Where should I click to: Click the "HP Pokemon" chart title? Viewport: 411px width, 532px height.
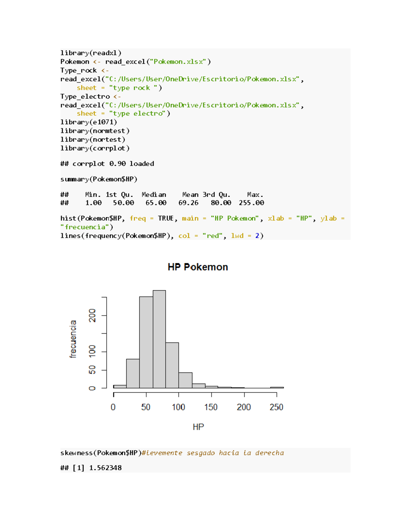198,267
